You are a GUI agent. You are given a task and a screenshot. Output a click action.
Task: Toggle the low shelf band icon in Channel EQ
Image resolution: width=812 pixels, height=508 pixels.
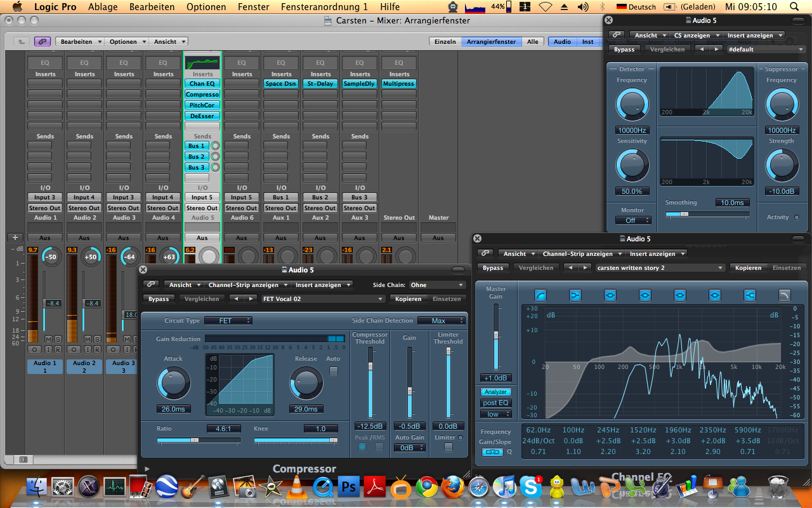575,295
